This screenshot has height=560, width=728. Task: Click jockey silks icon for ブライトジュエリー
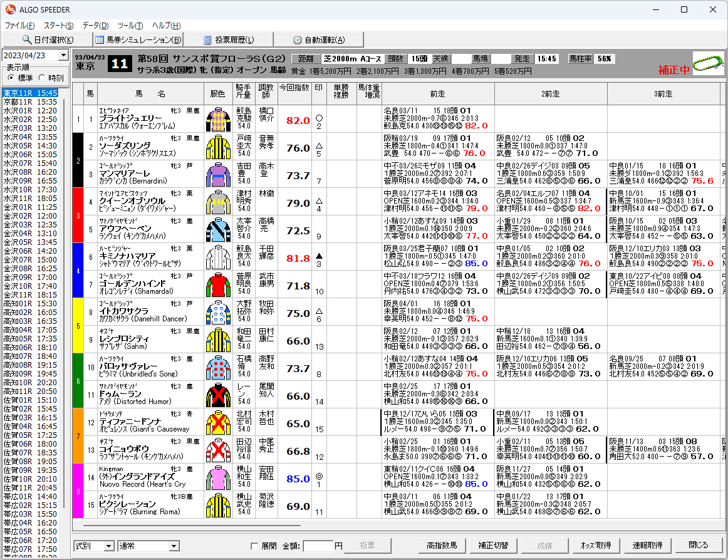[x=218, y=120]
